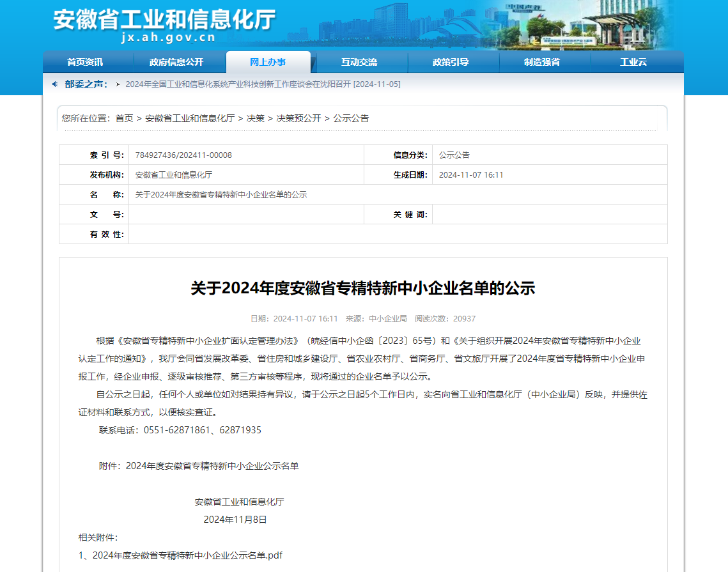Open the 首页资讯 navigation tab
Image resolution: width=728 pixels, height=572 pixels.
[x=85, y=62]
